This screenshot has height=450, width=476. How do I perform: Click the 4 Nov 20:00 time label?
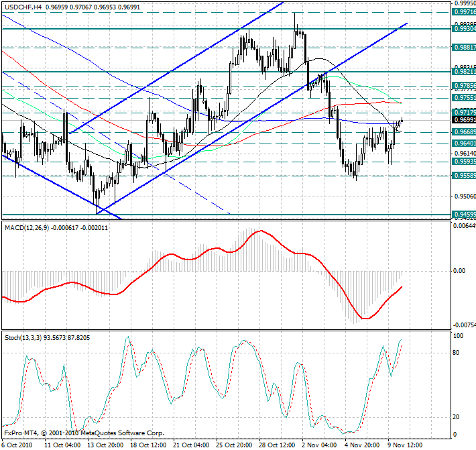click(362, 445)
